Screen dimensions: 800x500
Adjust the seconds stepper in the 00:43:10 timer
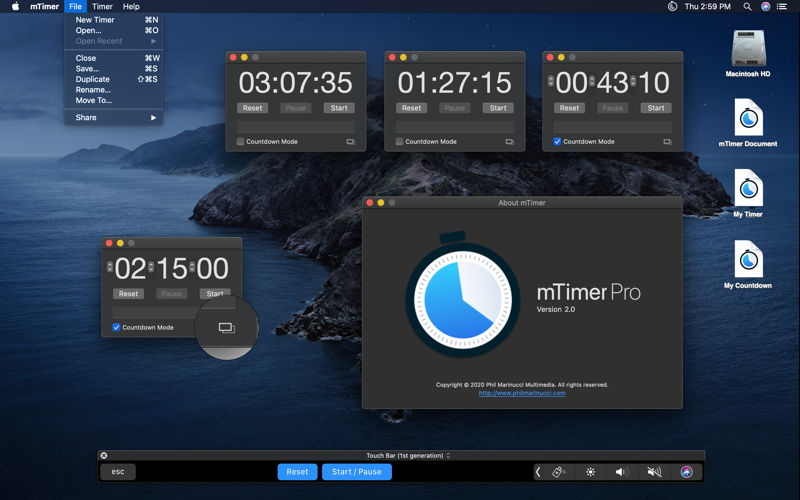[633, 81]
